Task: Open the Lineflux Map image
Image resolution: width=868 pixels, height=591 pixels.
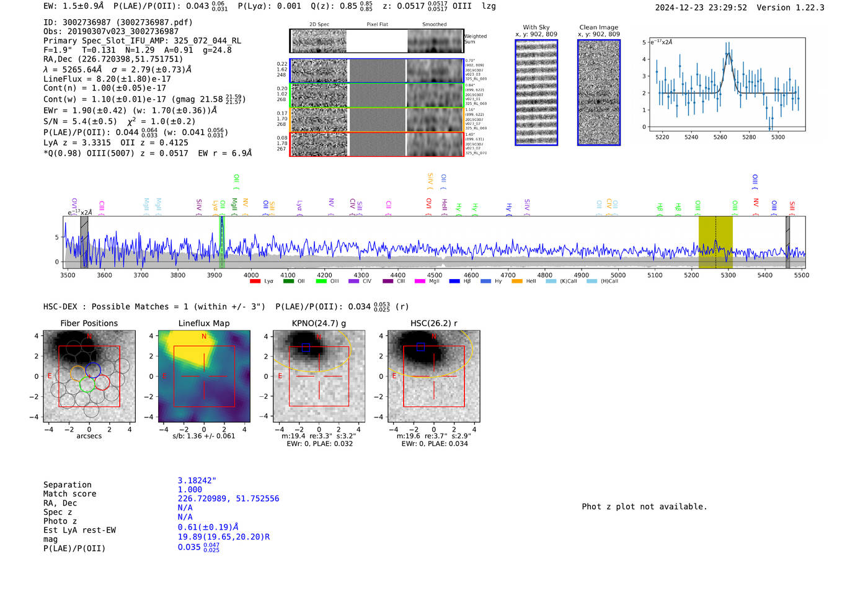Action: (204, 376)
